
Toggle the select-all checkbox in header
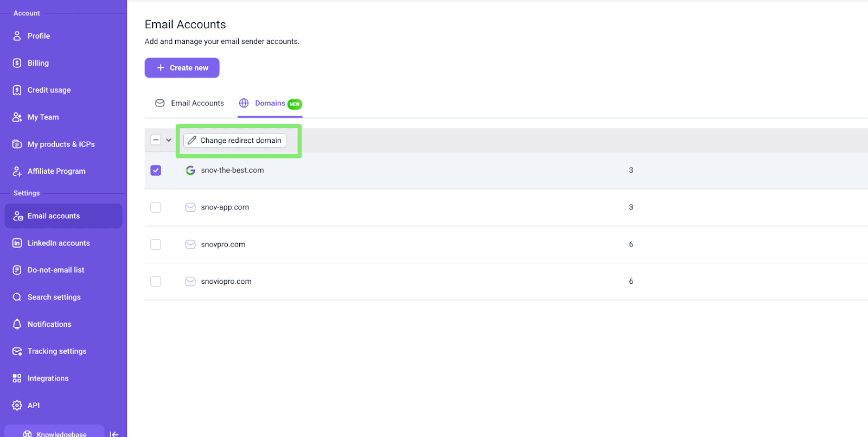(x=156, y=140)
